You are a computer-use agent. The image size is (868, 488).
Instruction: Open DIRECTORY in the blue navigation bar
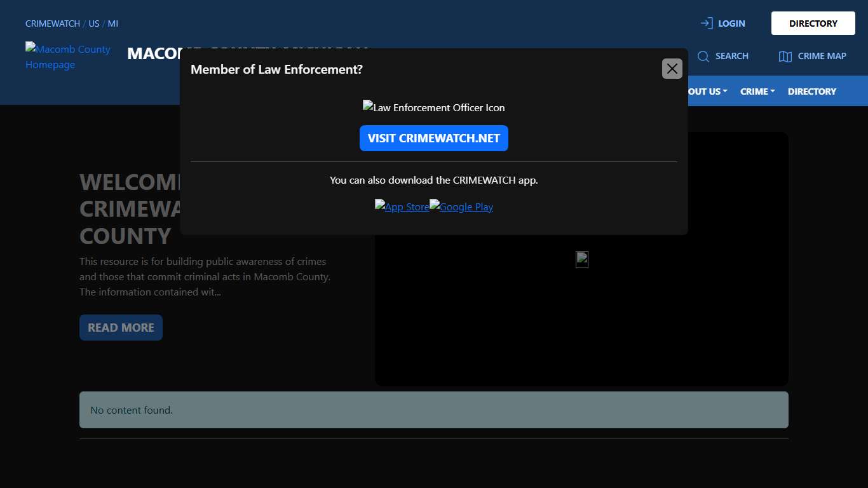coord(811,91)
